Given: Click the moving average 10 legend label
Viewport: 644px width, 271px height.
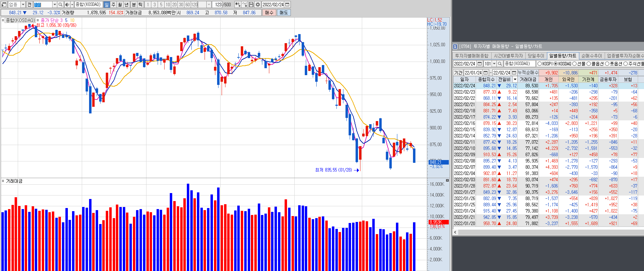Looking at the screenshot, I should click(x=72, y=20).
